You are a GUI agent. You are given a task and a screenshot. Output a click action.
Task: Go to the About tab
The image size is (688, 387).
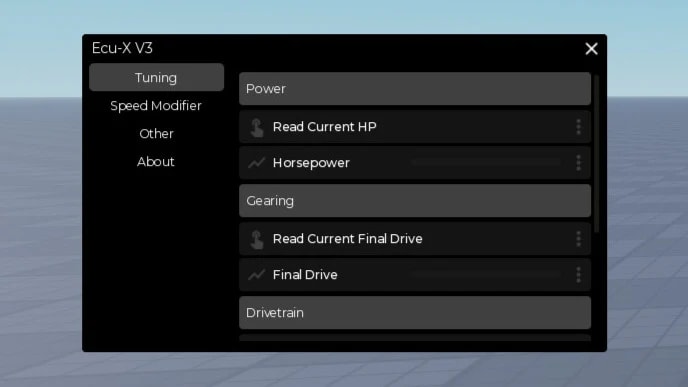pos(156,161)
